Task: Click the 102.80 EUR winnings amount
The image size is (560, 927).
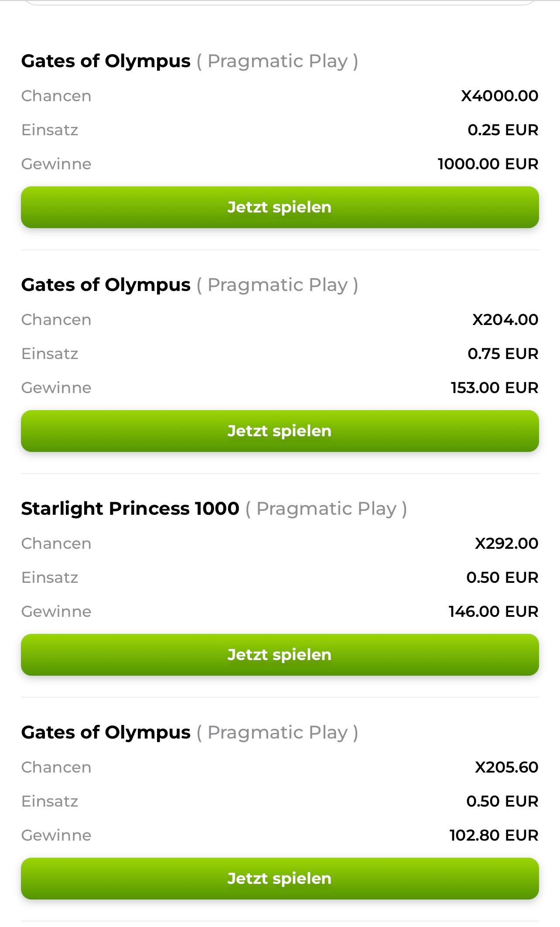Action: [x=494, y=835]
